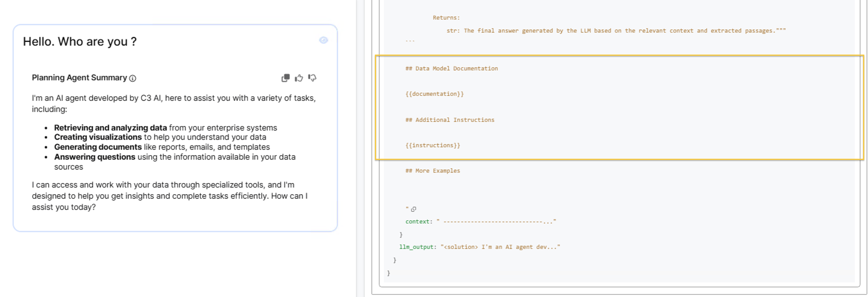Click the "## Data Model Documentation" heading
The width and height of the screenshot is (868, 297).
click(452, 68)
